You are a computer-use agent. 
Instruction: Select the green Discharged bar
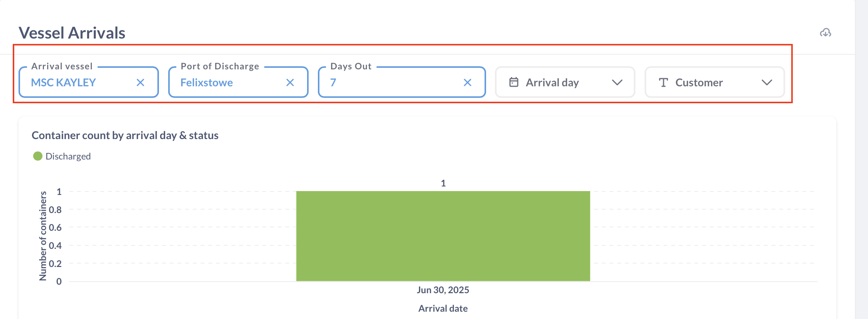[x=443, y=236]
